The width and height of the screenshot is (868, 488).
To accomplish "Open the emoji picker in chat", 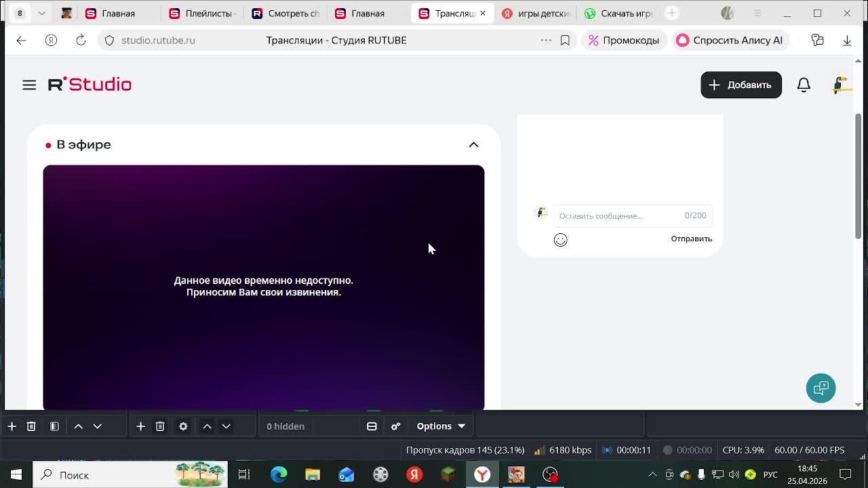I will (560, 239).
